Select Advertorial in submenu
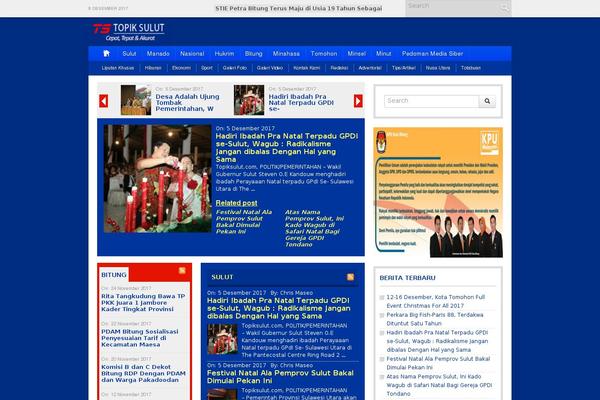The width and height of the screenshot is (600, 400). (x=370, y=68)
